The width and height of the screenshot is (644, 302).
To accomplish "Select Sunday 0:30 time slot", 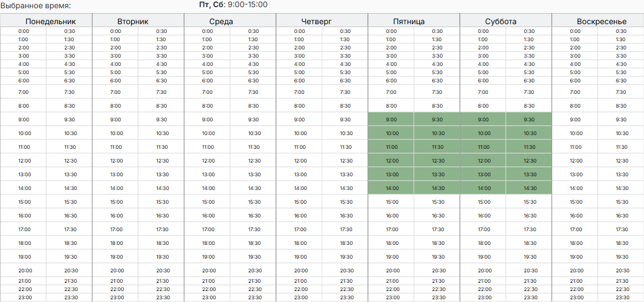I will pyautogui.click(x=621, y=31).
